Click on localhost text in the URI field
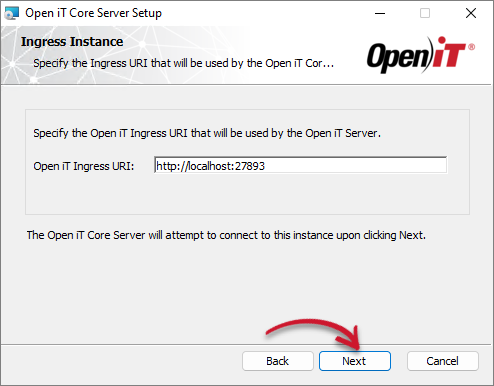Image resolution: width=494 pixels, height=386 pixels. coord(208,166)
